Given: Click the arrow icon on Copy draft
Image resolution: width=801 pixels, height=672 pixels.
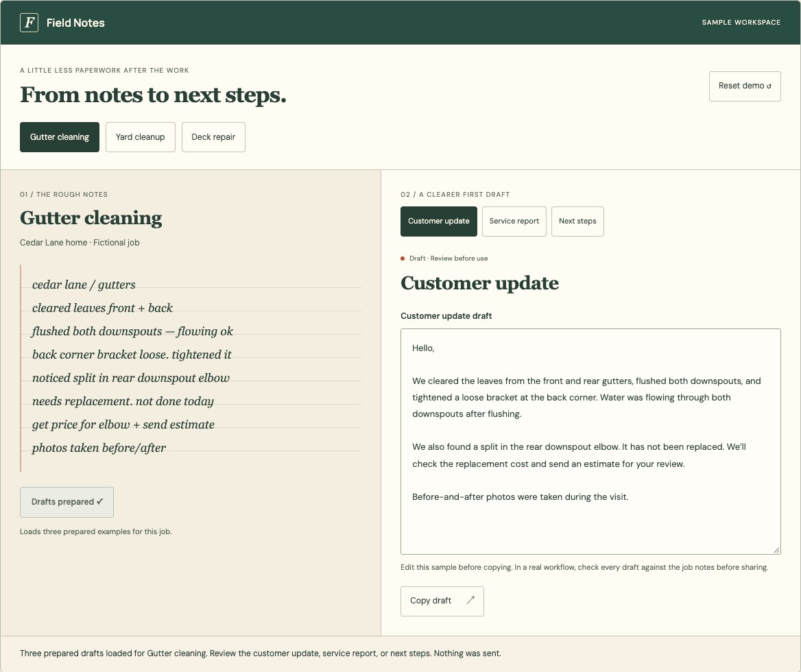Looking at the screenshot, I should (x=470, y=600).
